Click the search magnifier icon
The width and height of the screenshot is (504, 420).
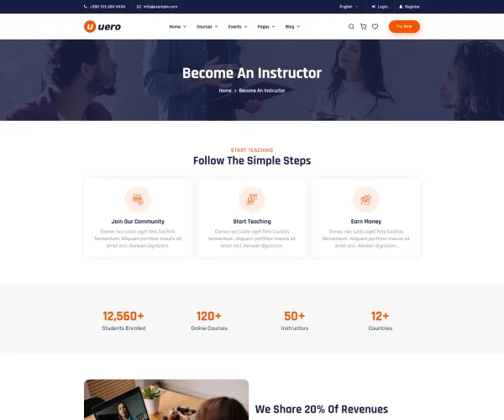[x=351, y=27]
